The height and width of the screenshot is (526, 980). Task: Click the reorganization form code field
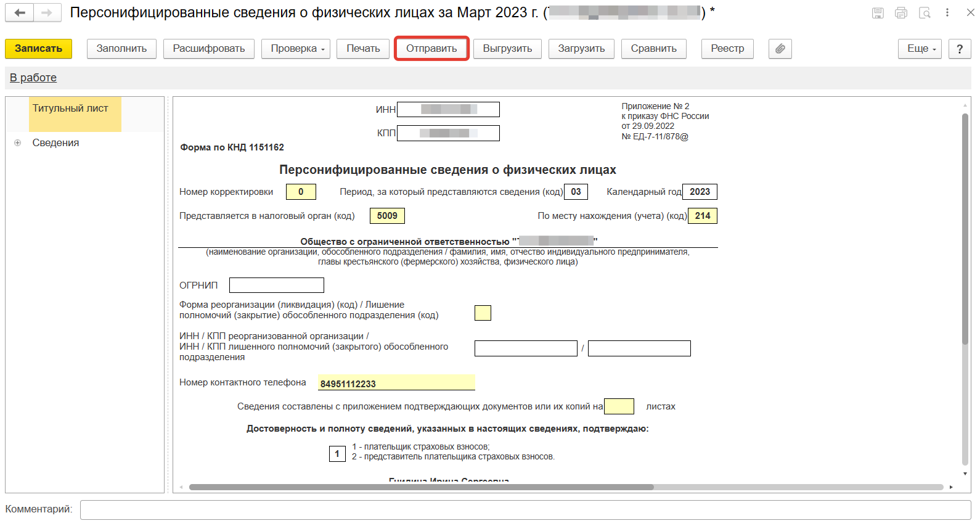[x=483, y=313]
